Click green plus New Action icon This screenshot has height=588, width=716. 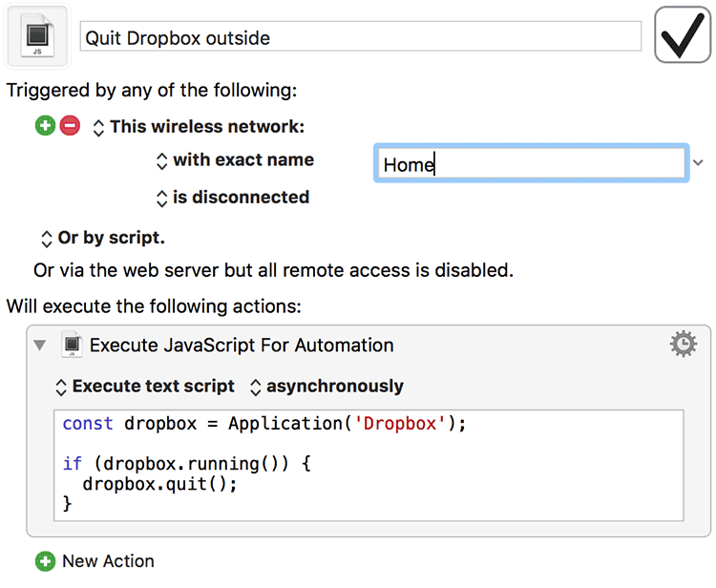45,561
